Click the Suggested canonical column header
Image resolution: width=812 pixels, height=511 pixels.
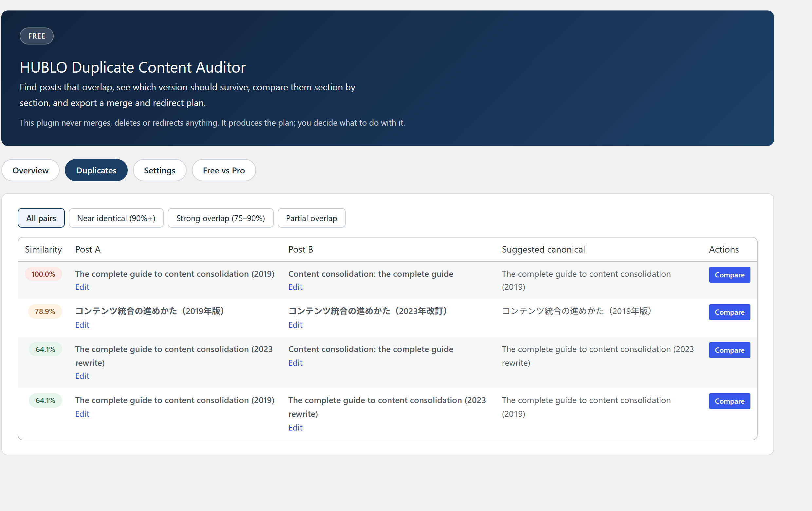(x=543, y=250)
